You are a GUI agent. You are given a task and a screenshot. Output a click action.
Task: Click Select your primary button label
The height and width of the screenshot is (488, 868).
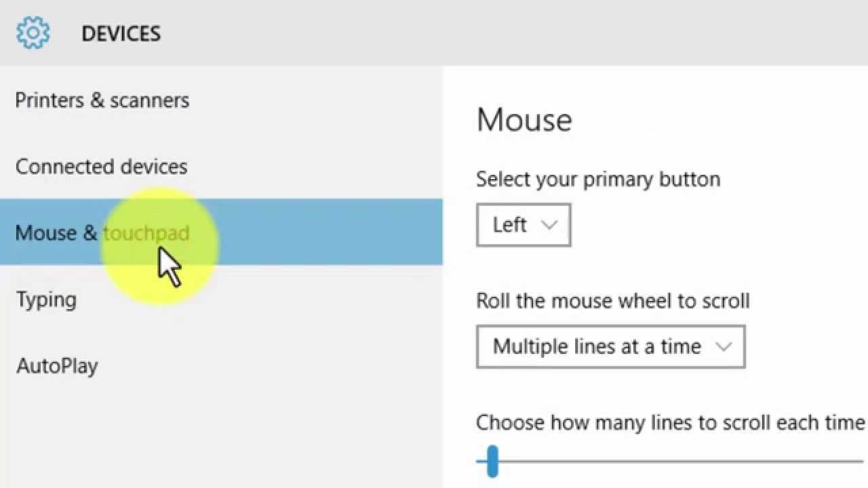[597, 180]
